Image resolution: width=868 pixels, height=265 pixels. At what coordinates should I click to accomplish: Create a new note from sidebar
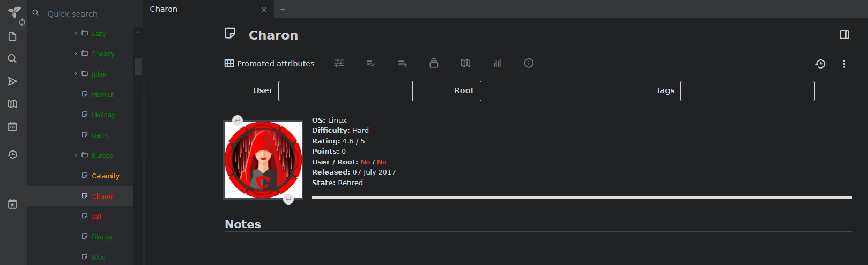tap(12, 36)
